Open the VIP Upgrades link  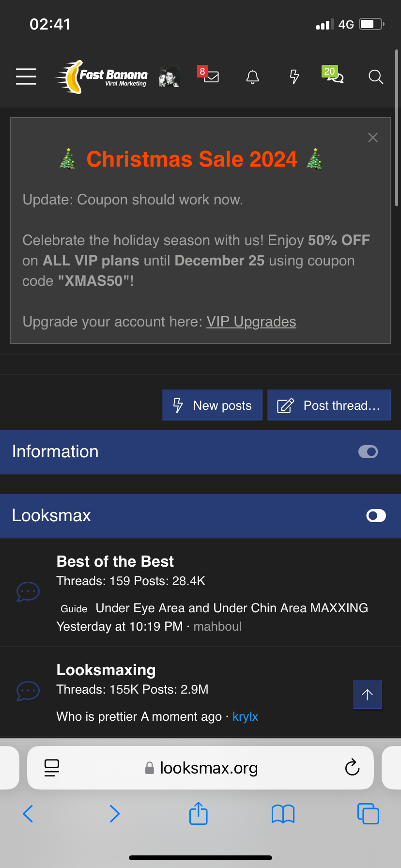click(251, 322)
